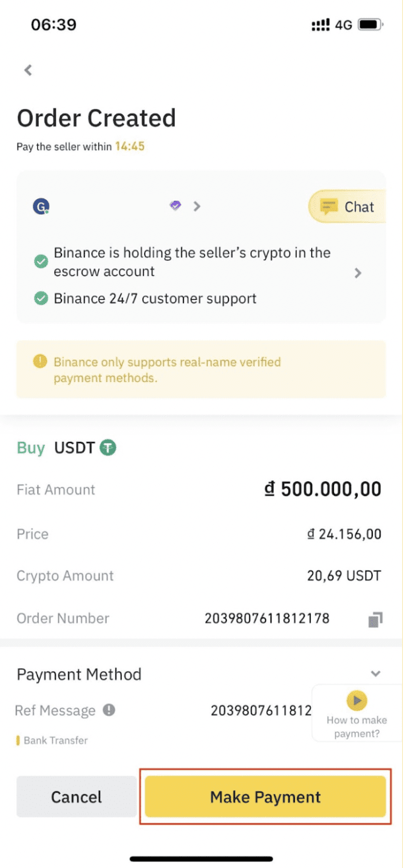
Task: Tap the Ref Message number
Action: click(x=261, y=710)
